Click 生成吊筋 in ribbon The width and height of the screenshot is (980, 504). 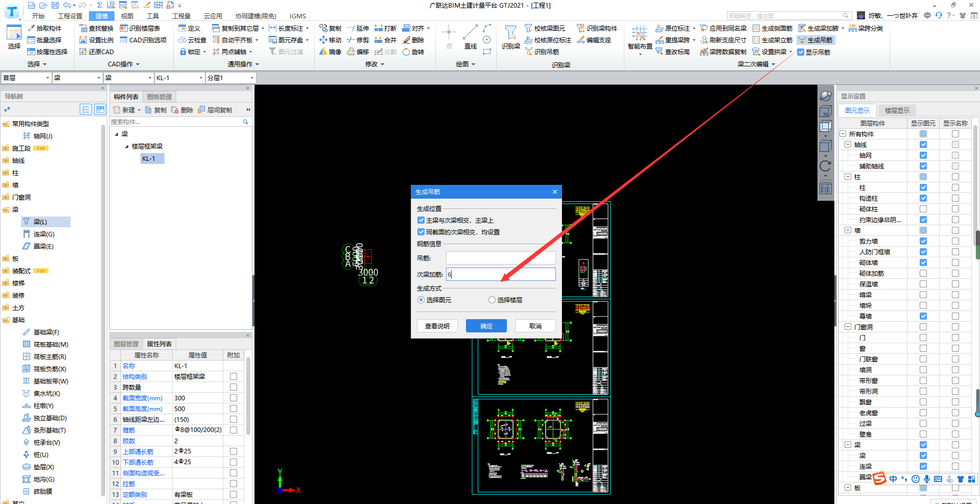point(815,40)
